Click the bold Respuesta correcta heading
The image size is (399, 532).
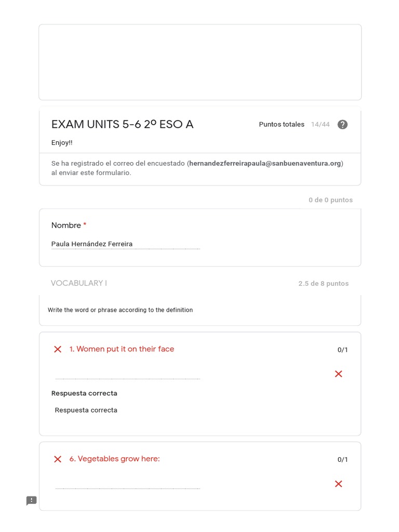(84, 393)
